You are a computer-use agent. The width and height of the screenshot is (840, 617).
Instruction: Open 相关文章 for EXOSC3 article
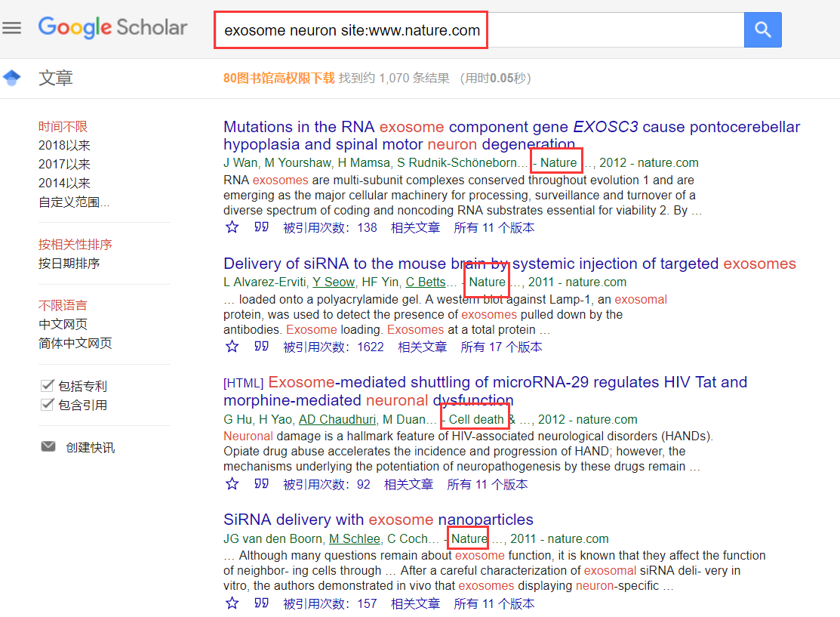415,228
